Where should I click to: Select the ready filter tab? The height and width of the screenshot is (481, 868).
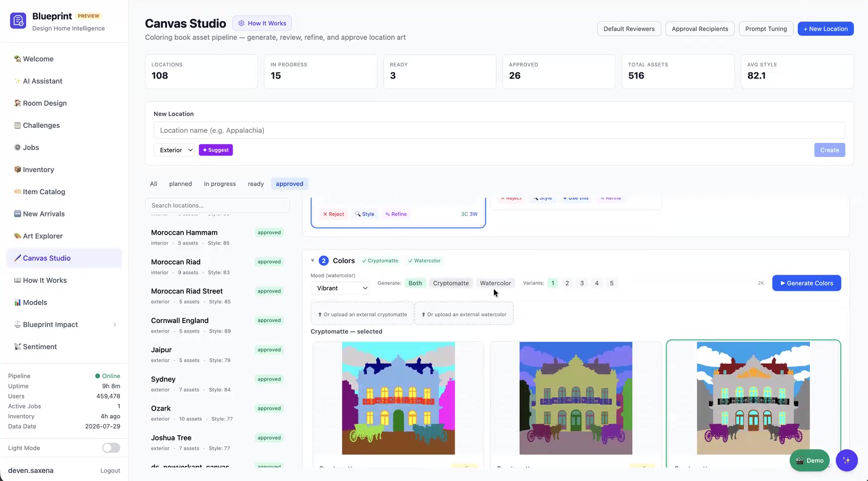pos(256,184)
